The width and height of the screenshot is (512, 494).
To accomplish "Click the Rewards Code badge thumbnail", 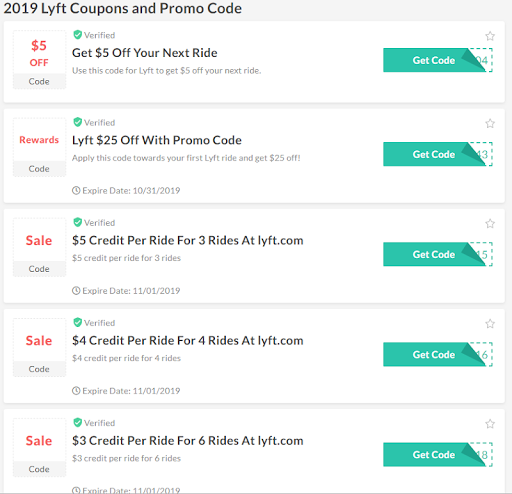I will [39, 147].
